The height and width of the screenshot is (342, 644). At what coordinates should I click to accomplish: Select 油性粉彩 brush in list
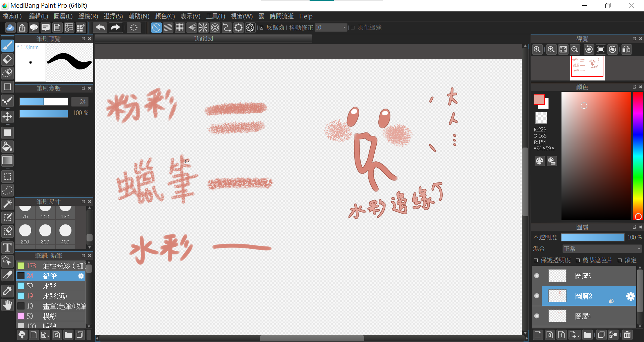[x=51, y=266]
